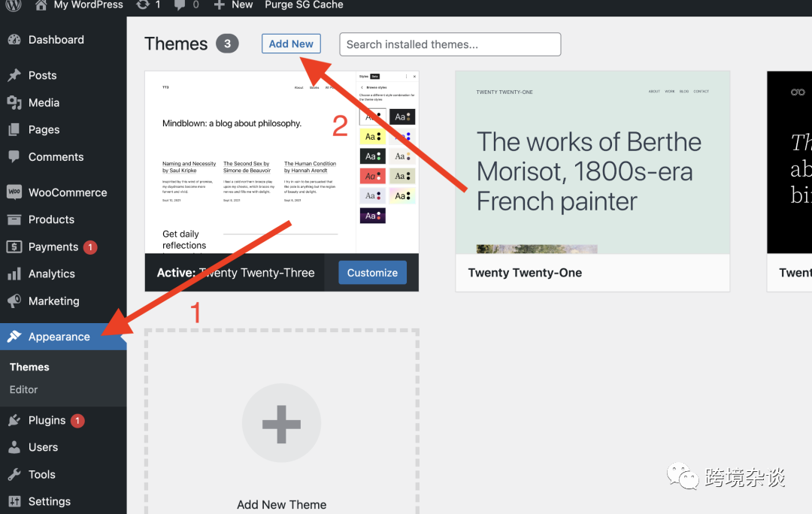Open the Media menu
Screen dimensions: 812x514
pyautogui.click(x=44, y=102)
